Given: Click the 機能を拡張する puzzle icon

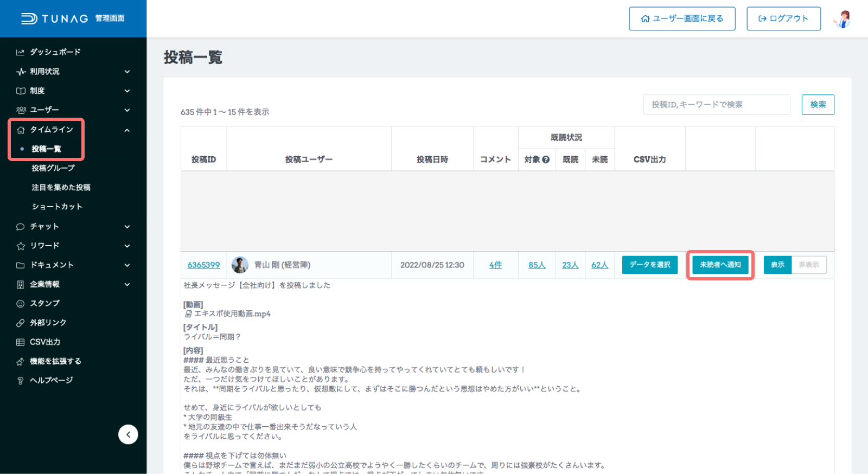Looking at the screenshot, I should point(21,361).
